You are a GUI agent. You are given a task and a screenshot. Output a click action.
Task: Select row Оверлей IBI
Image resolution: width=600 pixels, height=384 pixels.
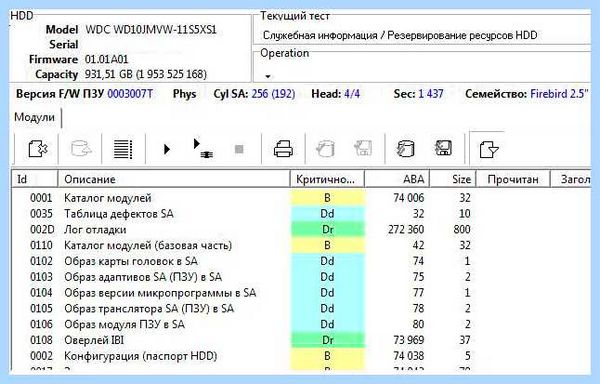pos(301,340)
